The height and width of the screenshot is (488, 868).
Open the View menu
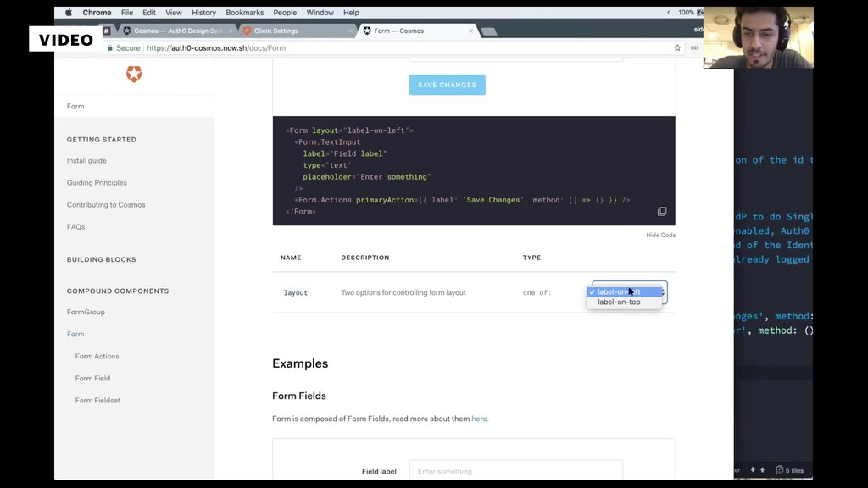pyautogui.click(x=173, y=12)
